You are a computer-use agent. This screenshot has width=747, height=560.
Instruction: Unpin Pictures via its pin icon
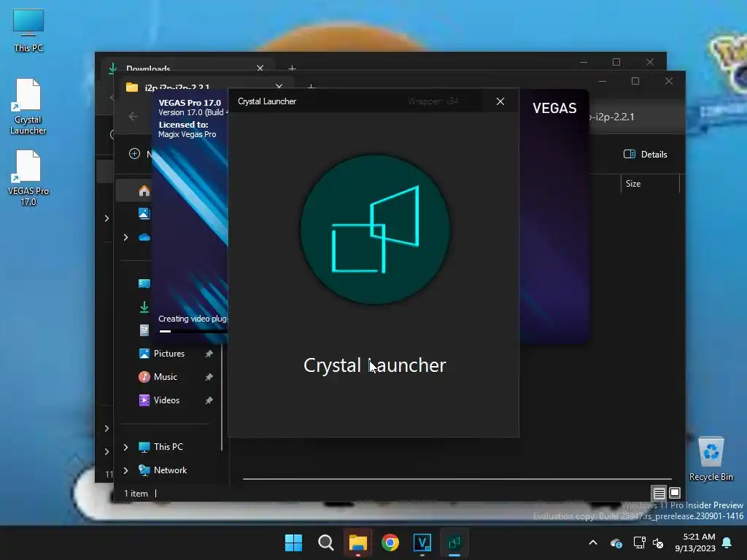pos(209,354)
